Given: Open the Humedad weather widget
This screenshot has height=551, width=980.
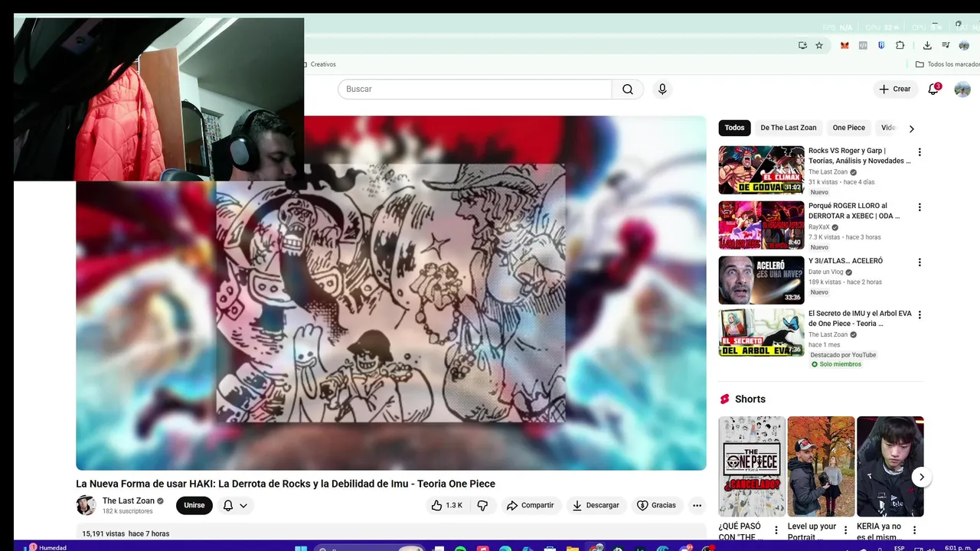Looking at the screenshot, I should (47, 548).
